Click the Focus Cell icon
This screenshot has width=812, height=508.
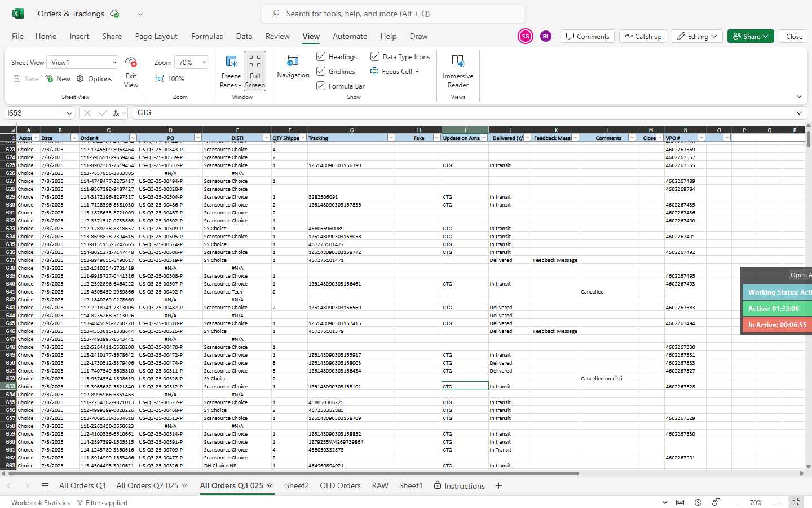[374, 71]
